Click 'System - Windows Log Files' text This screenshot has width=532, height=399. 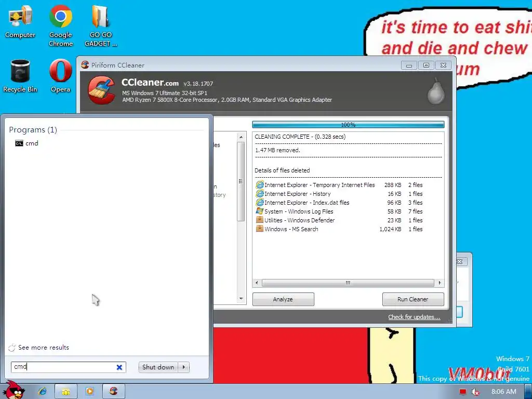point(299,211)
